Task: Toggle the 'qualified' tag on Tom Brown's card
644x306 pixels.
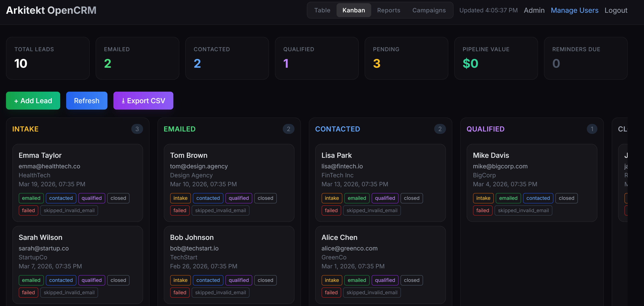Action: pos(239,198)
